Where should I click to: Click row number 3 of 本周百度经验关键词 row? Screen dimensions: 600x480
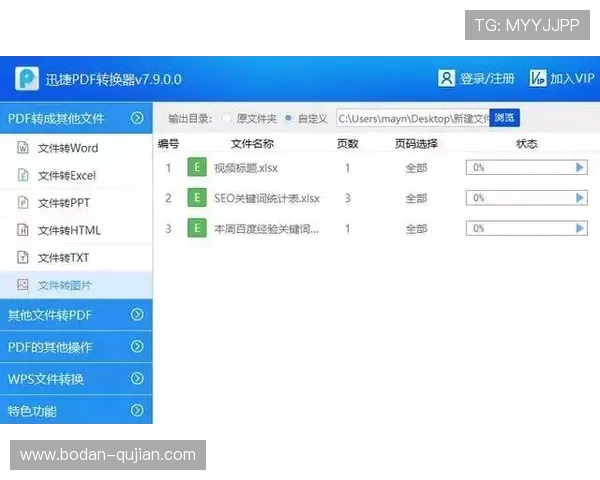168,229
